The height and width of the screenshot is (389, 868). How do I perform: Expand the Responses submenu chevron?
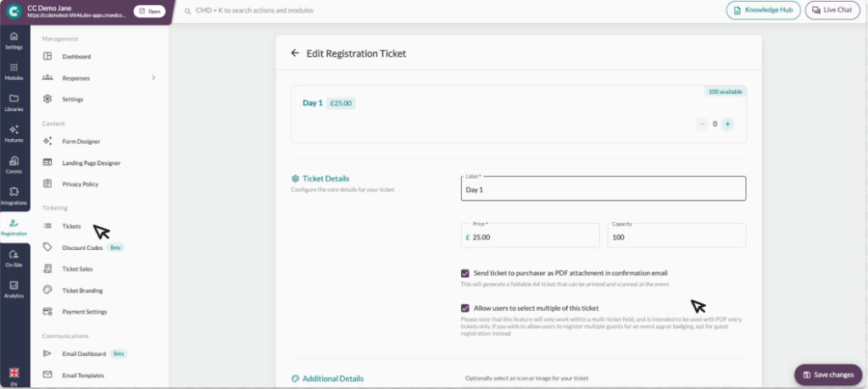click(x=153, y=78)
